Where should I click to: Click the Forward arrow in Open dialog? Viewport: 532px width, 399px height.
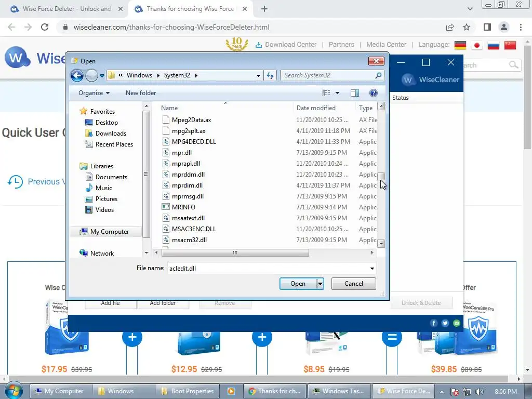click(x=91, y=75)
